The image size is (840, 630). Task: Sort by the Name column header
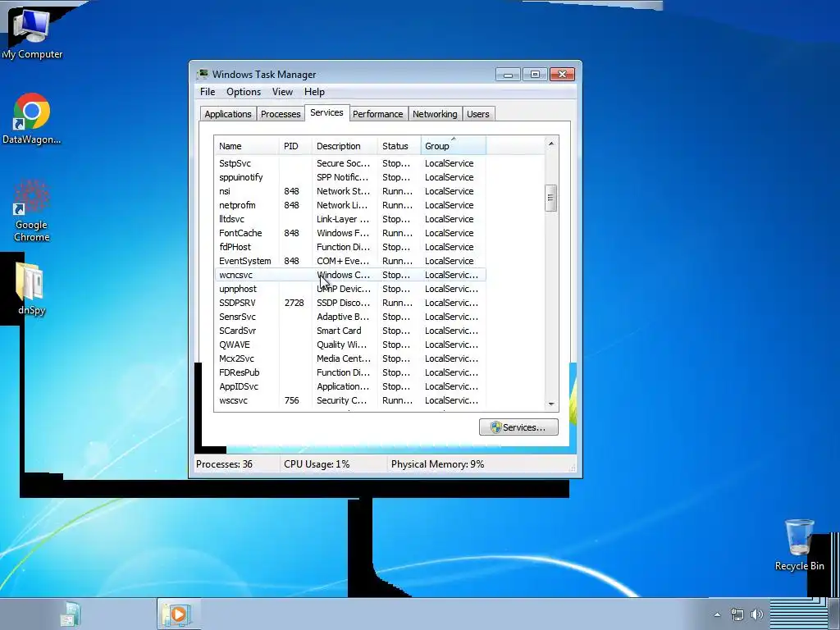pos(246,146)
